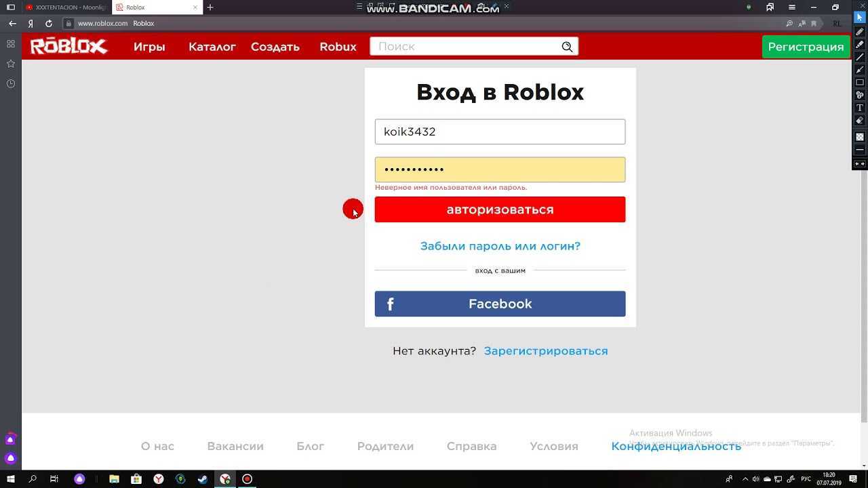Select the numbering stamp tool
868x488 pixels.
click(x=859, y=95)
